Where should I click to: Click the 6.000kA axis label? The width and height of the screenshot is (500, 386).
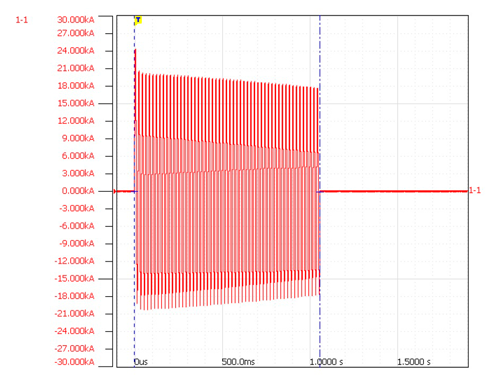(x=78, y=156)
